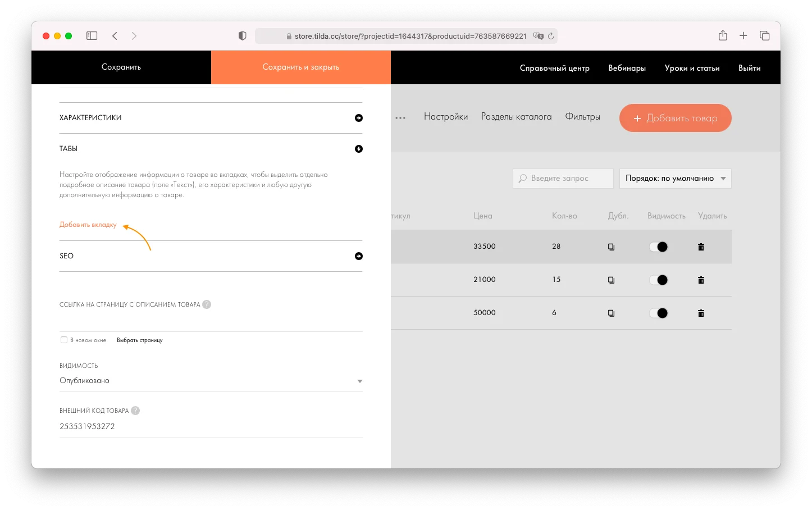Delete the product priced 50000
Viewport: 812px width, 510px height.
[x=701, y=313]
